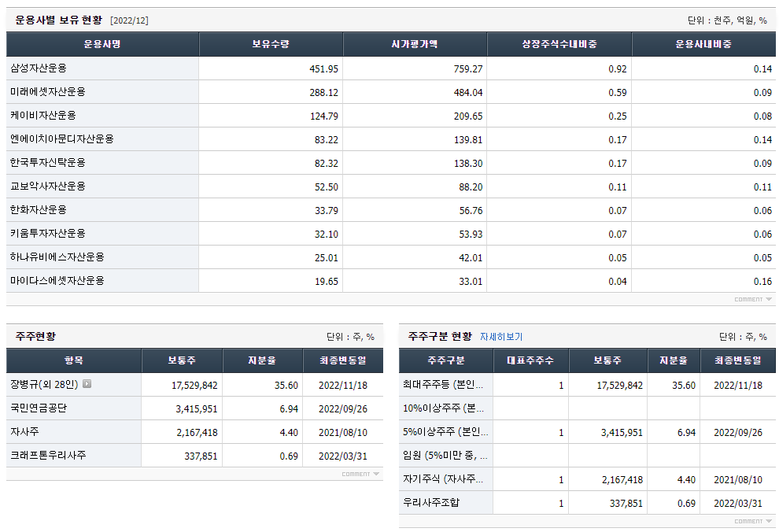Click 2021/08/10 date in 주주구분 현황 table
This screenshot has height=532, width=779.
[738, 480]
